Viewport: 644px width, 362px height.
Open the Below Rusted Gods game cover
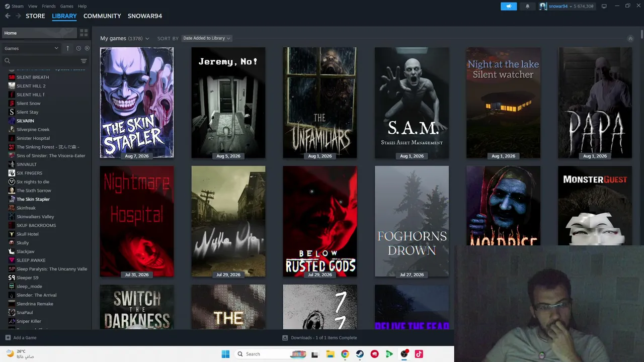(320, 222)
